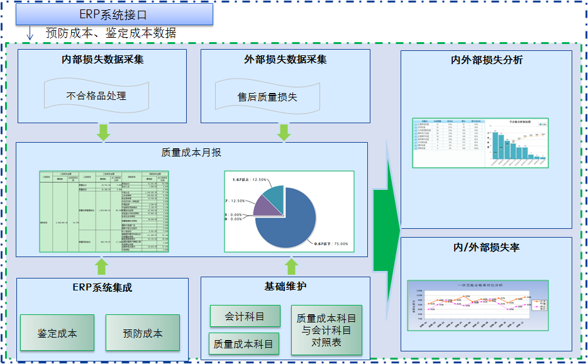Open the line chart under 内/外部损失率

coord(478,306)
